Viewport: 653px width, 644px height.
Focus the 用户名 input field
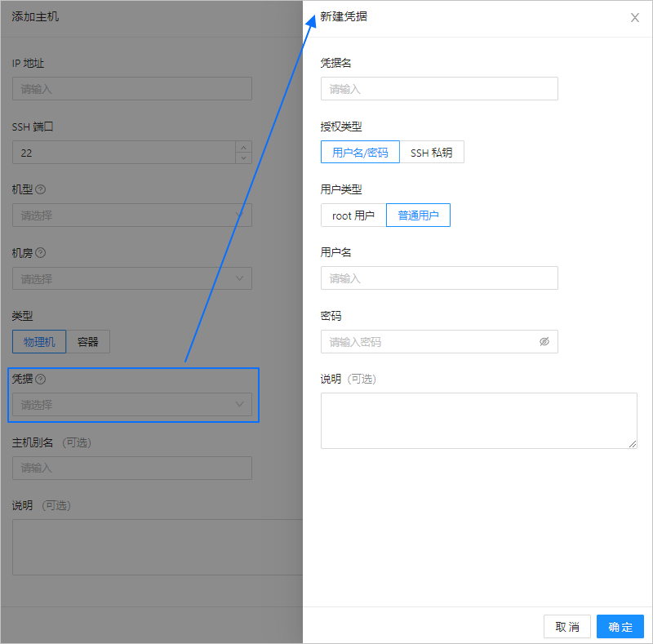(439, 278)
